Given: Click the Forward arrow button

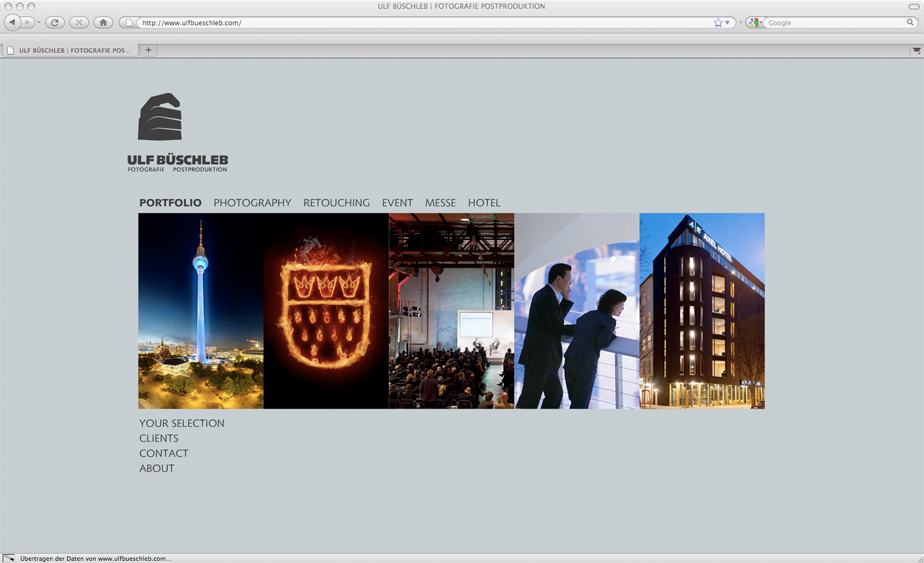Looking at the screenshot, I should click(28, 22).
